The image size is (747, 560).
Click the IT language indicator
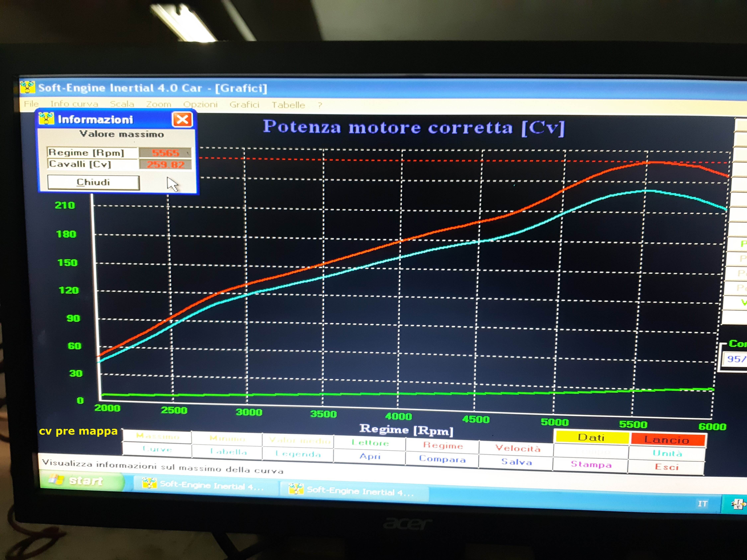[x=702, y=504]
